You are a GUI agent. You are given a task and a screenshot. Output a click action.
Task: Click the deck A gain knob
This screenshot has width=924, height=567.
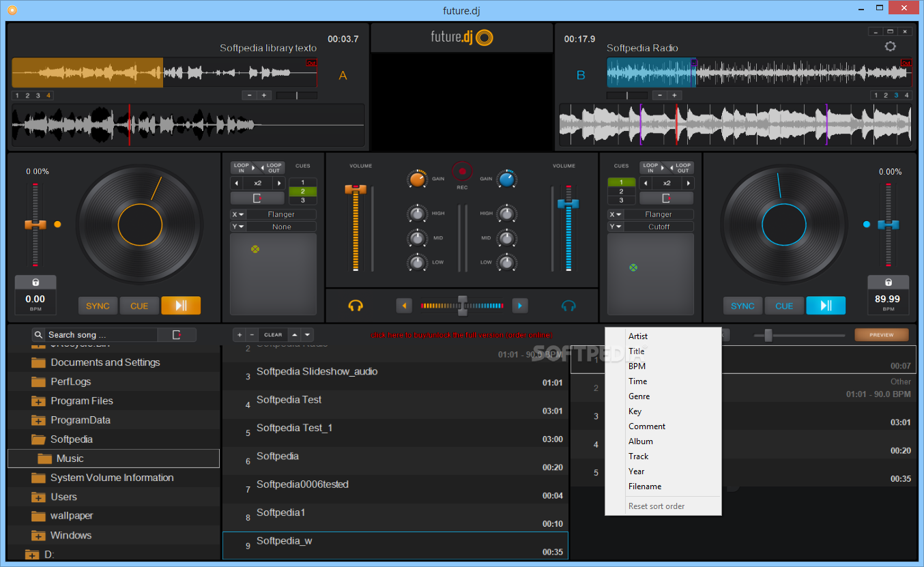[x=417, y=179]
